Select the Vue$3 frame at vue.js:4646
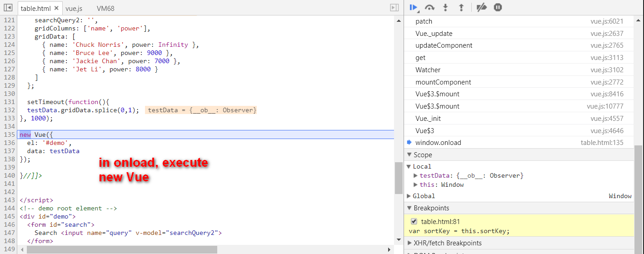The height and width of the screenshot is (254, 644). (x=519, y=131)
